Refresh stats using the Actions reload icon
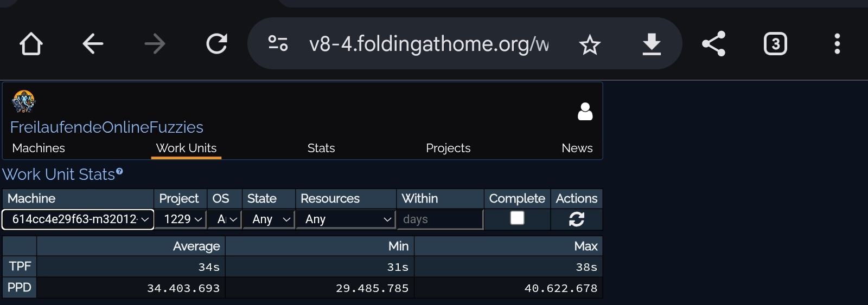This screenshot has height=305, width=868. [x=576, y=219]
